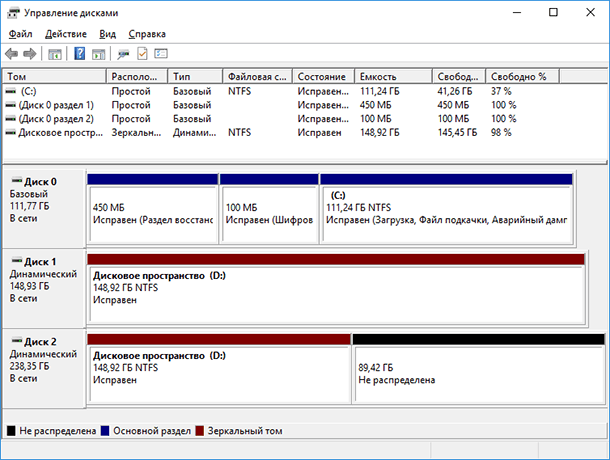
Task: Select the Диск 0 header panel
Action: point(44,208)
